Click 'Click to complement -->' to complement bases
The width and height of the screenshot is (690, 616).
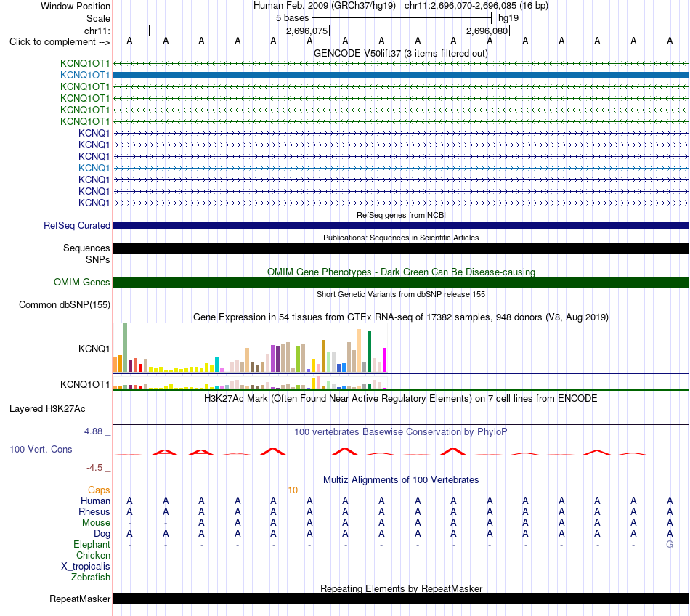[x=60, y=42]
